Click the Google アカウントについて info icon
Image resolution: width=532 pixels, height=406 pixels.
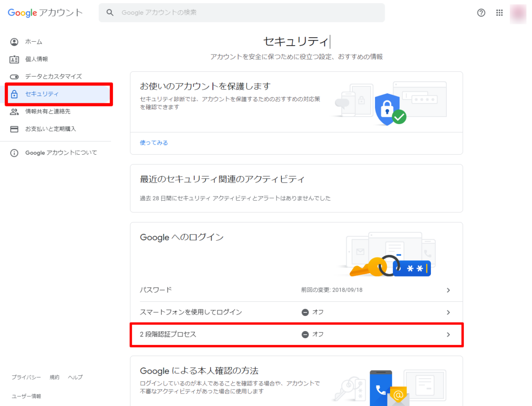coord(15,153)
